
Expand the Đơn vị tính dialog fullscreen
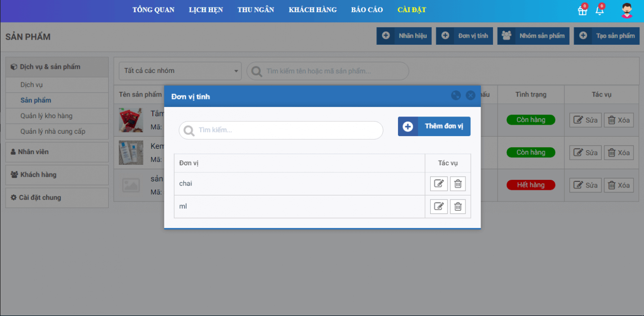point(456,95)
